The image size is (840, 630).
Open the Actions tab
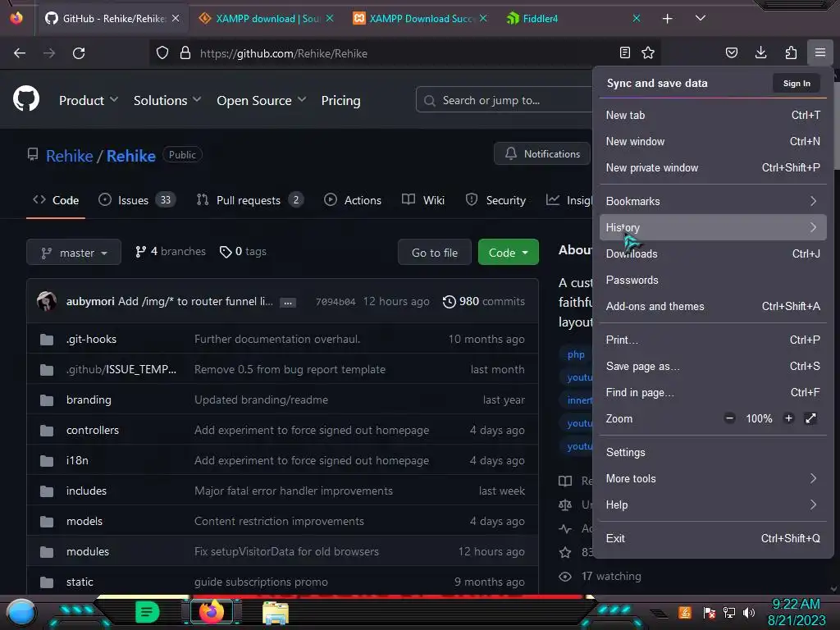click(353, 200)
